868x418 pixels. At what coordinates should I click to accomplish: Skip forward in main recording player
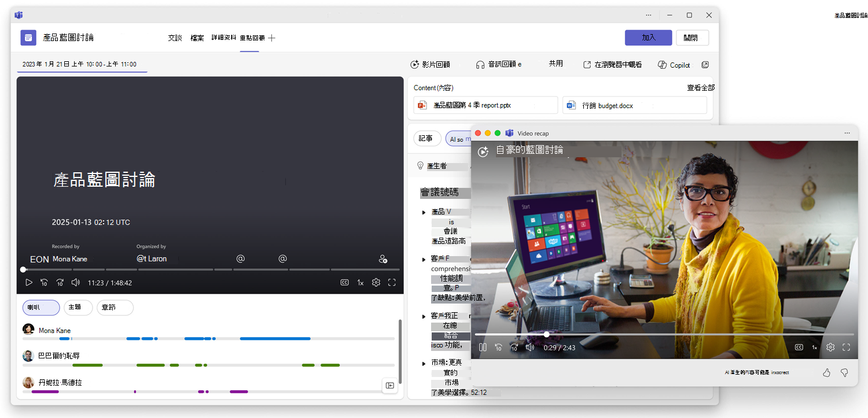[x=60, y=283]
